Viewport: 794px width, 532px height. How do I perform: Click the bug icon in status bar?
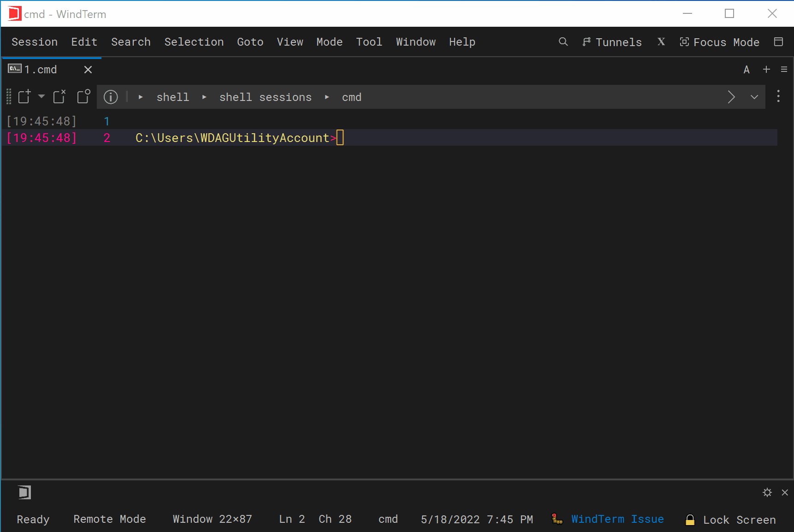coord(557,519)
